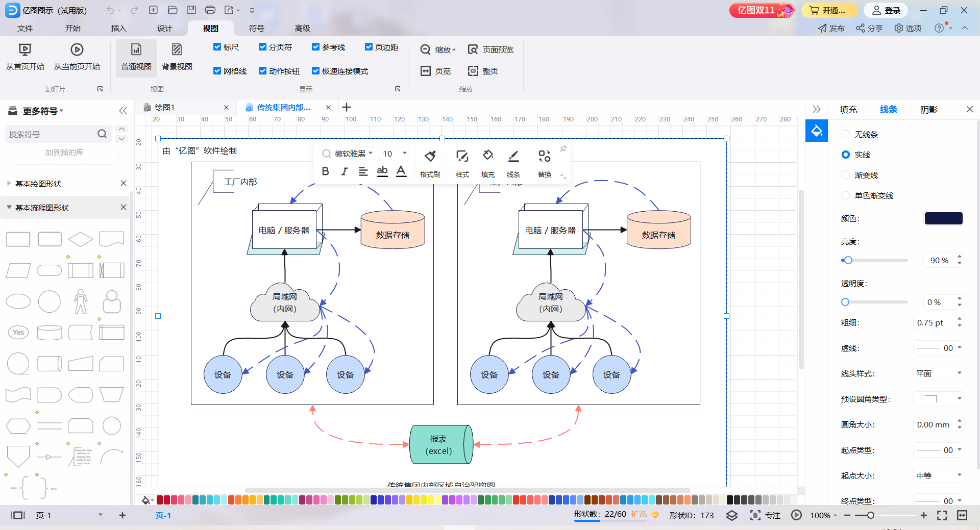
Task: Open Fill tool in floating toolbar
Action: pos(488,155)
